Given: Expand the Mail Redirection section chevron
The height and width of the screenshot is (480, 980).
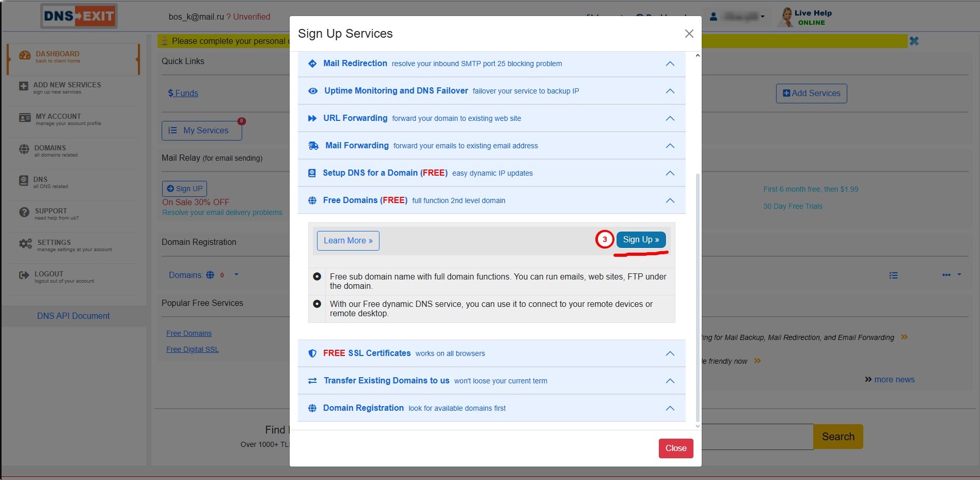Looking at the screenshot, I should point(670,64).
